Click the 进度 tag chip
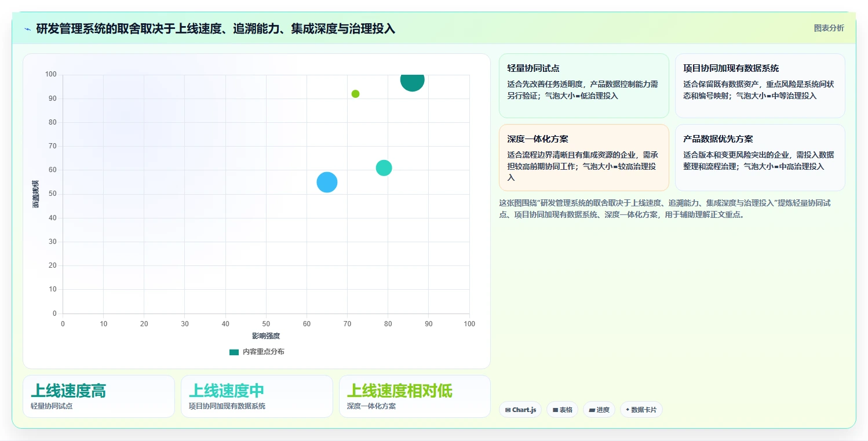 coord(599,410)
